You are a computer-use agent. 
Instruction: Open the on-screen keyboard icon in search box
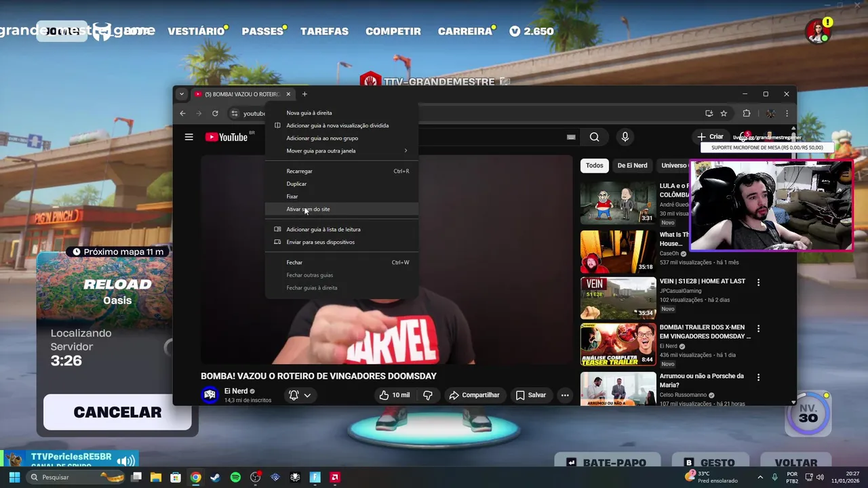click(x=571, y=137)
